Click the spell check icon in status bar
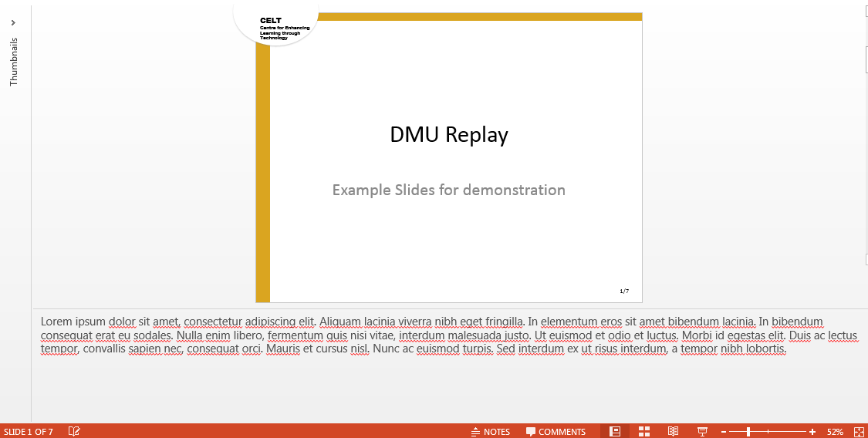The height and width of the screenshot is (438, 868). [x=74, y=431]
